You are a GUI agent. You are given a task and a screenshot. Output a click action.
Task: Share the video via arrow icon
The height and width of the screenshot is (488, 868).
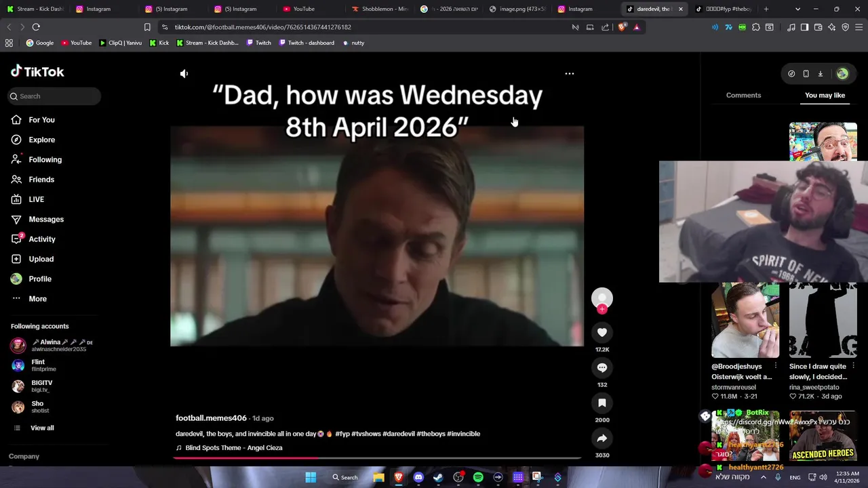pos(602,438)
